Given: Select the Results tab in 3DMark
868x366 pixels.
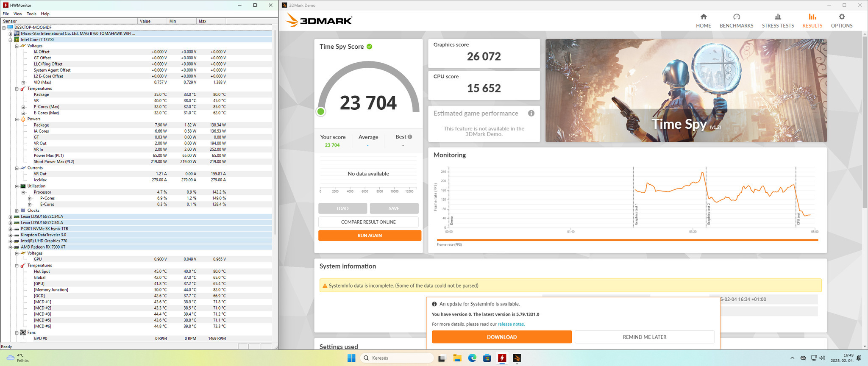Looking at the screenshot, I should click(x=812, y=20).
